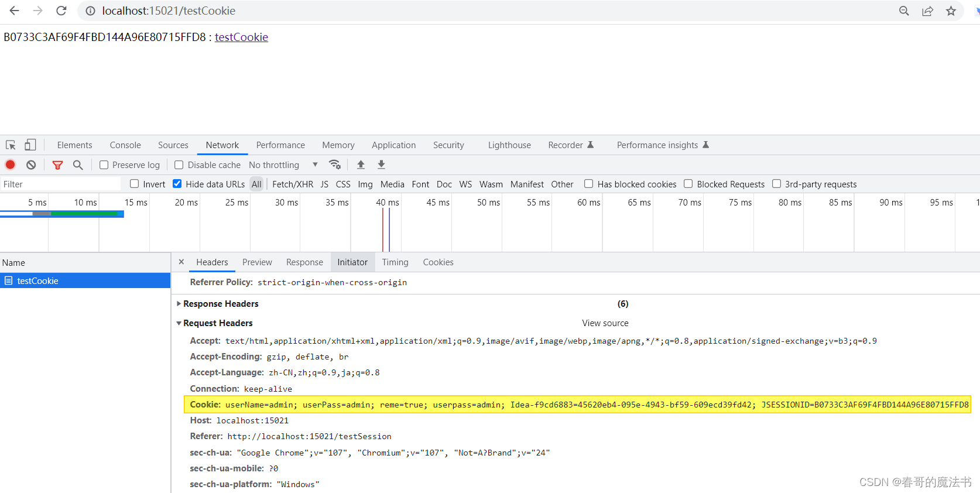
Task: Open the Application tab
Action: tap(394, 145)
